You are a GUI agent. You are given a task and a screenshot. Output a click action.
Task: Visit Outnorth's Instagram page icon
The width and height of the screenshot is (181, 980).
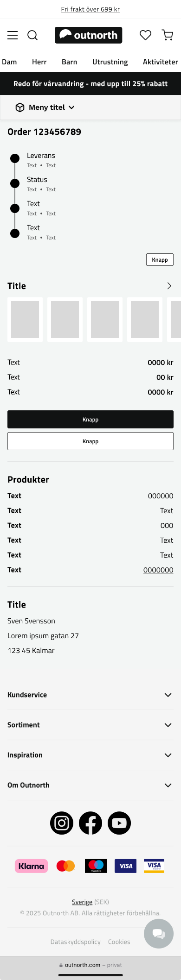(62, 823)
